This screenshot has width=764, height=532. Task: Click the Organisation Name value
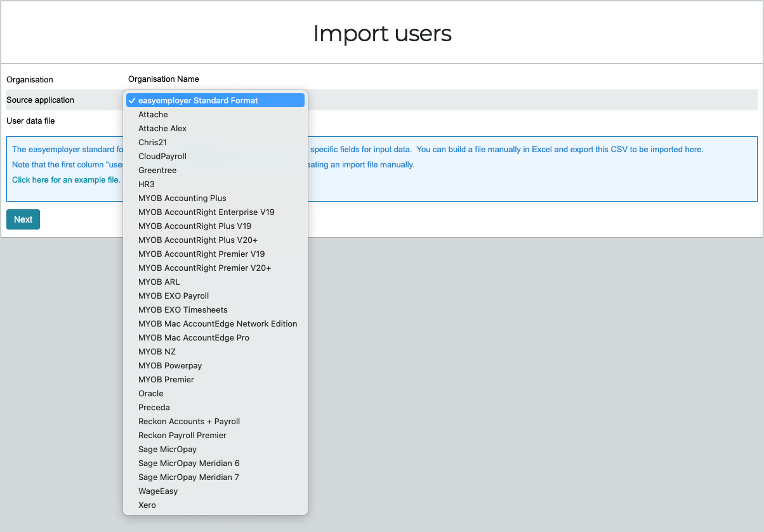pos(164,79)
